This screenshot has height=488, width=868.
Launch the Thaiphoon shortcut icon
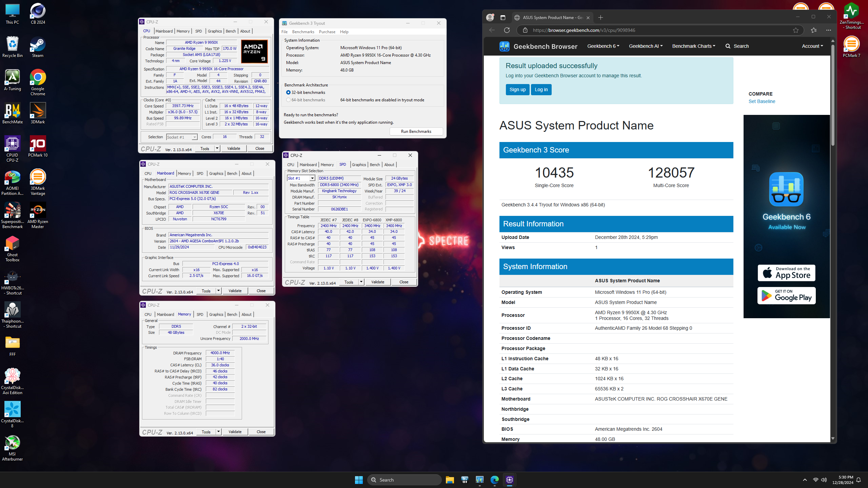tap(13, 315)
